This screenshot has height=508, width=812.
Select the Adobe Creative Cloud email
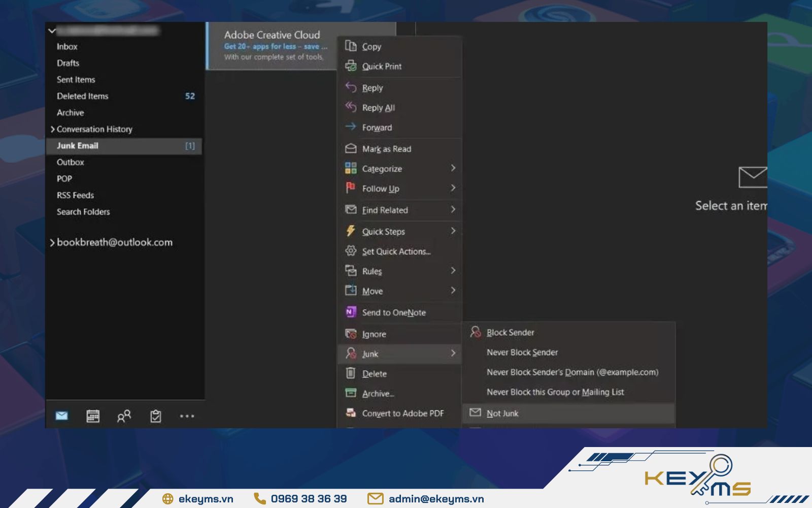click(x=272, y=46)
